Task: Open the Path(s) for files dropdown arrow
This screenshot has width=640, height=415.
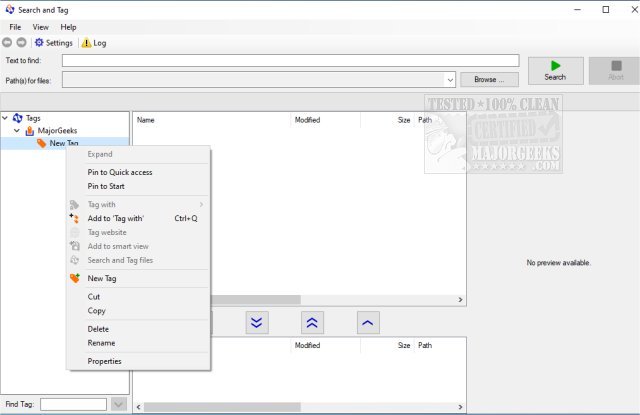Action: coord(450,80)
